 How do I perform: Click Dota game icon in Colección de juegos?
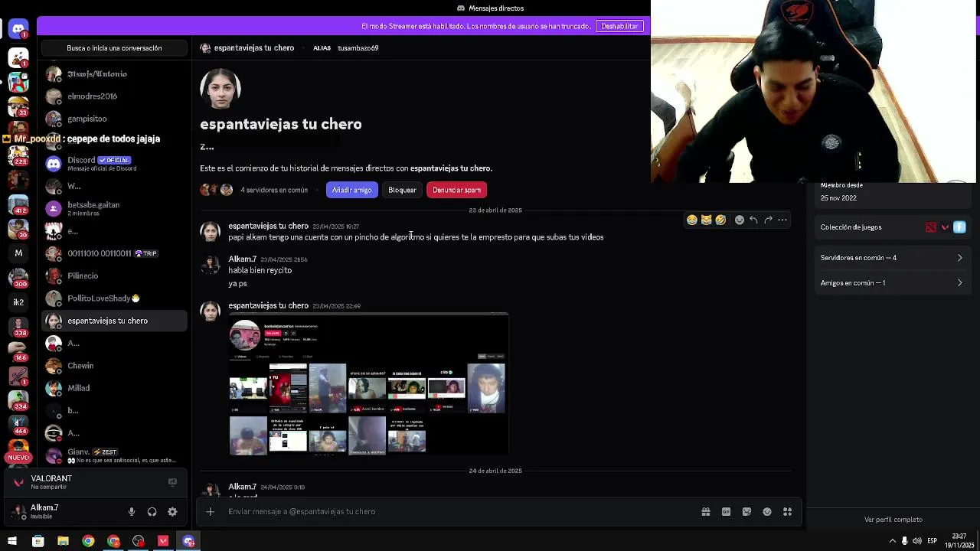931,227
